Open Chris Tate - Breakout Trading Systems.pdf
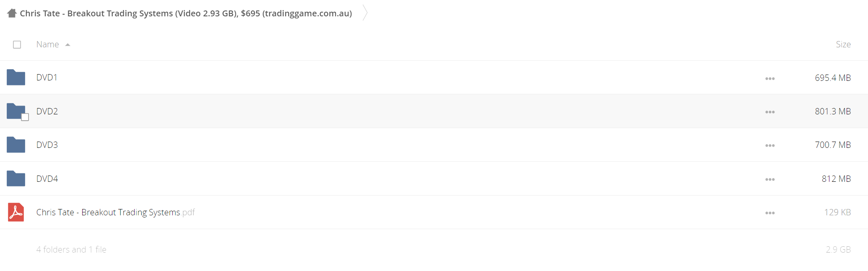868x271 pixels. (115, 212)
